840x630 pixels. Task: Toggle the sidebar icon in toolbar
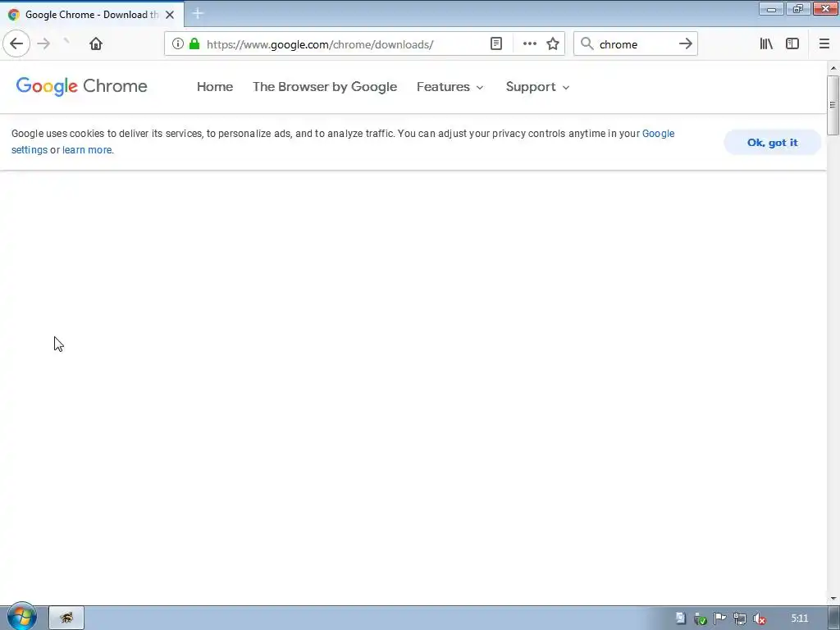[x=792, y=44]
